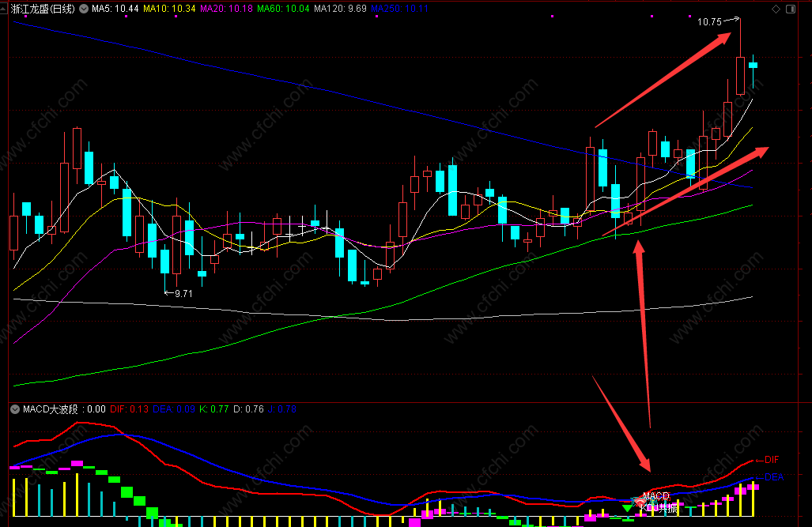Click the collapse arrow icon beside the stock name

pos(4,9)
